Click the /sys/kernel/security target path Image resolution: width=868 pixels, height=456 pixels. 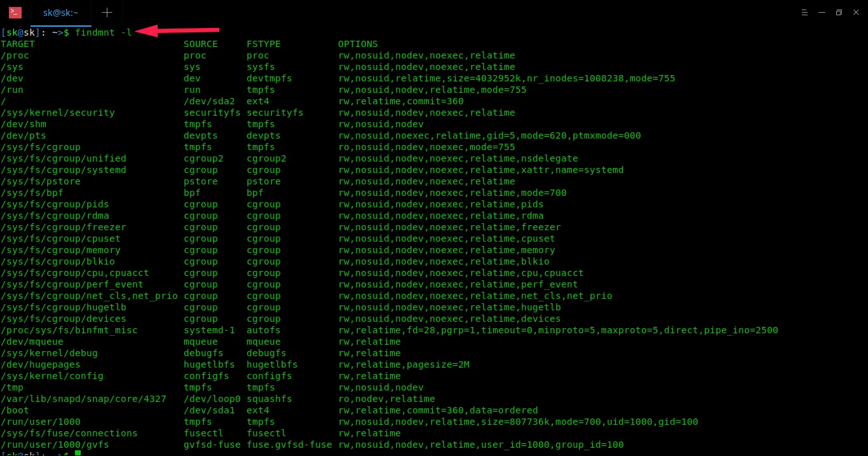coord(58,113)
